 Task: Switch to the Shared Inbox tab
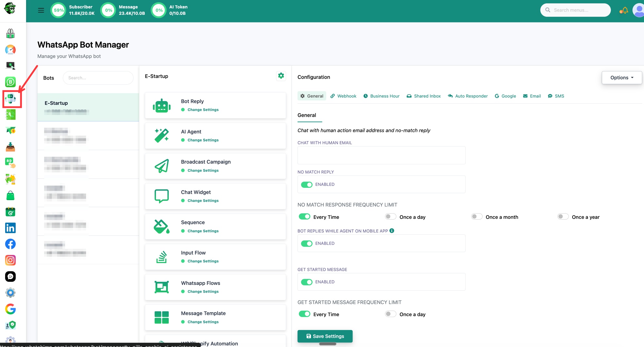click(x=423, y=96)
